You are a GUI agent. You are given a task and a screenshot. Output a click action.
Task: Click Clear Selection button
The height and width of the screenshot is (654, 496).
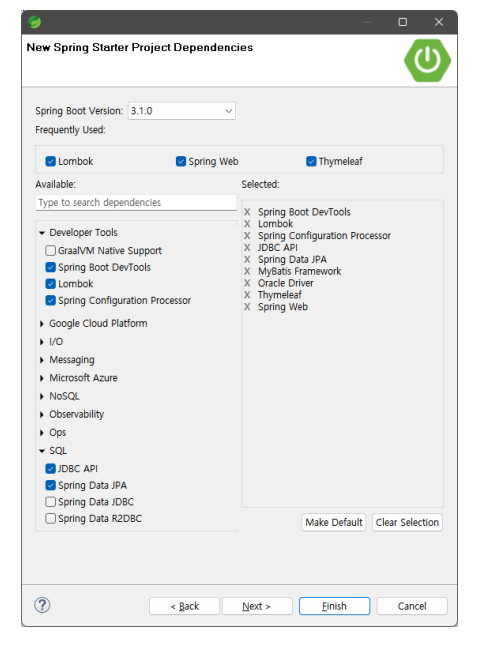(x=407, y=522)
